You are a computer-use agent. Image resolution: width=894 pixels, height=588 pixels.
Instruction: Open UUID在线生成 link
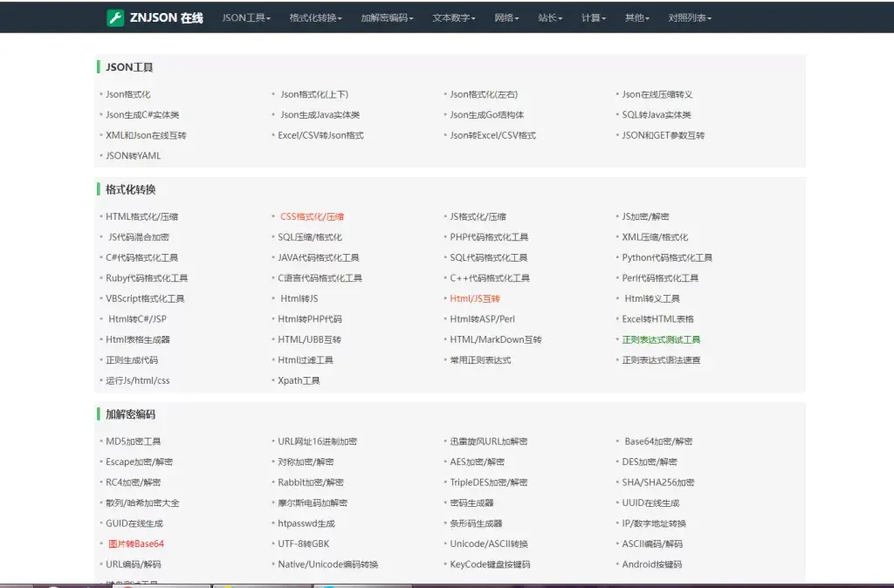650,503
